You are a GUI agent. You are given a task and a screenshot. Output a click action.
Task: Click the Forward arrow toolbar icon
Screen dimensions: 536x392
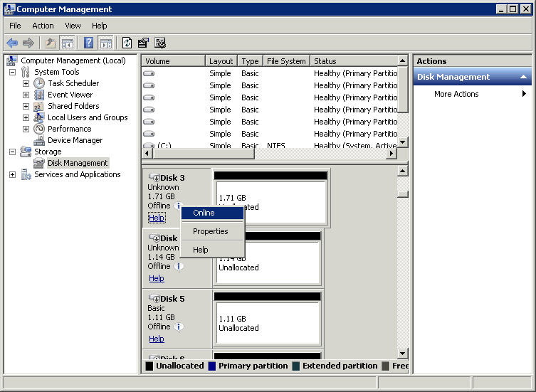pos(28,43)
